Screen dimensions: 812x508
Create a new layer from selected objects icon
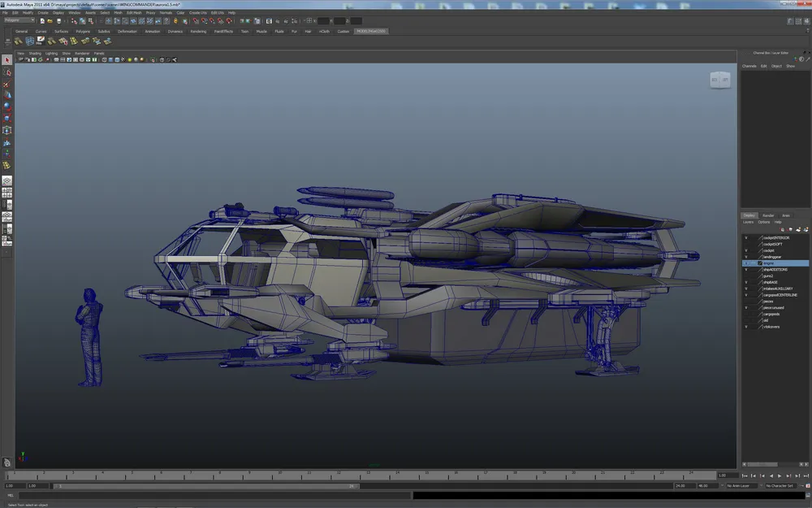(x=807, y=229)
